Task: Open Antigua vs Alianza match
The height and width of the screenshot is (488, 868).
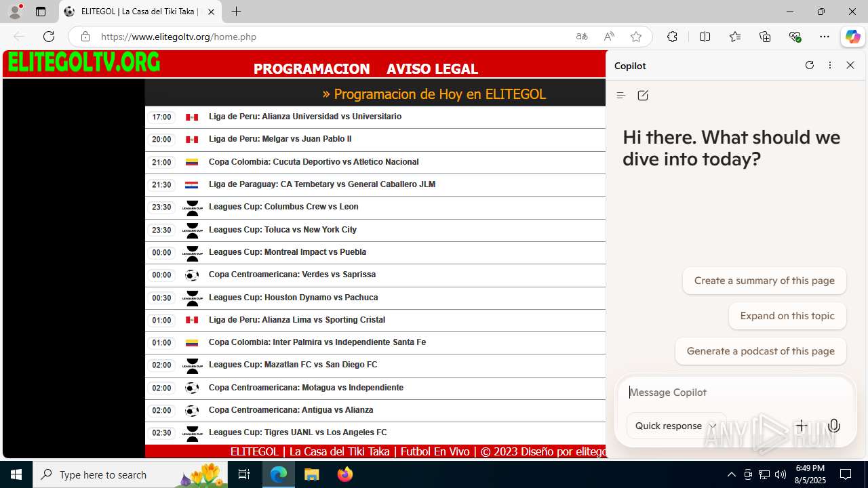Action: [291, 410]
